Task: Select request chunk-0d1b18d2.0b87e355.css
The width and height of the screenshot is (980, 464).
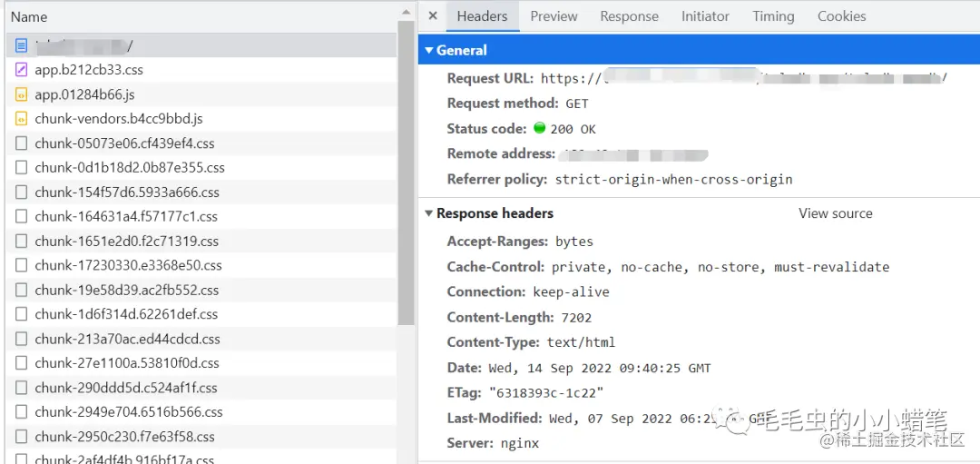Action: (x=201, y=168)
